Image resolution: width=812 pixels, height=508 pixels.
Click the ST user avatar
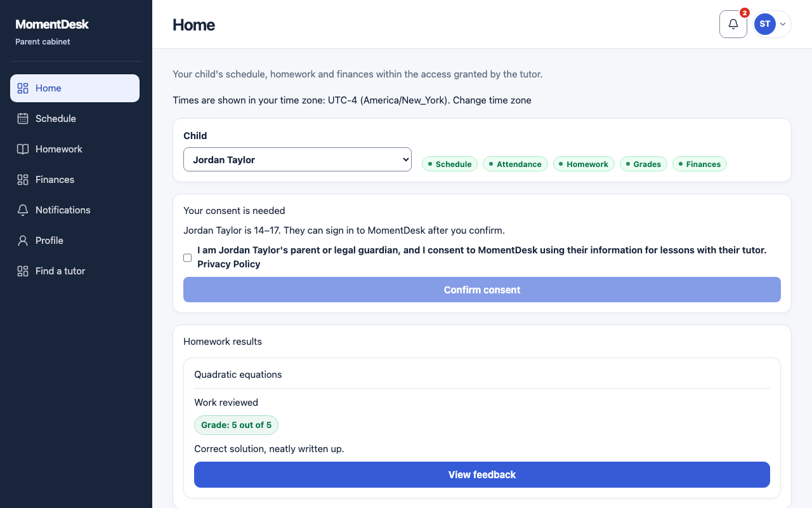pos(765,24)
